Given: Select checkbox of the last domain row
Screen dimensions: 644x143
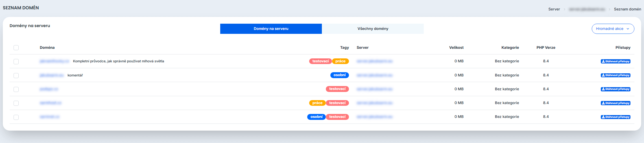Looking at the screenshot, I should (16, 117).
